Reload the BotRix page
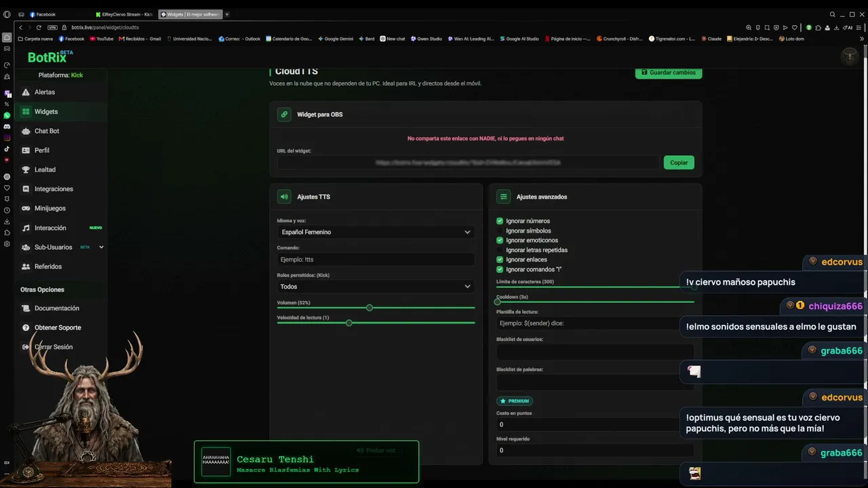The height and width of the screenshot is (488, 868). (x=39, y=27)
